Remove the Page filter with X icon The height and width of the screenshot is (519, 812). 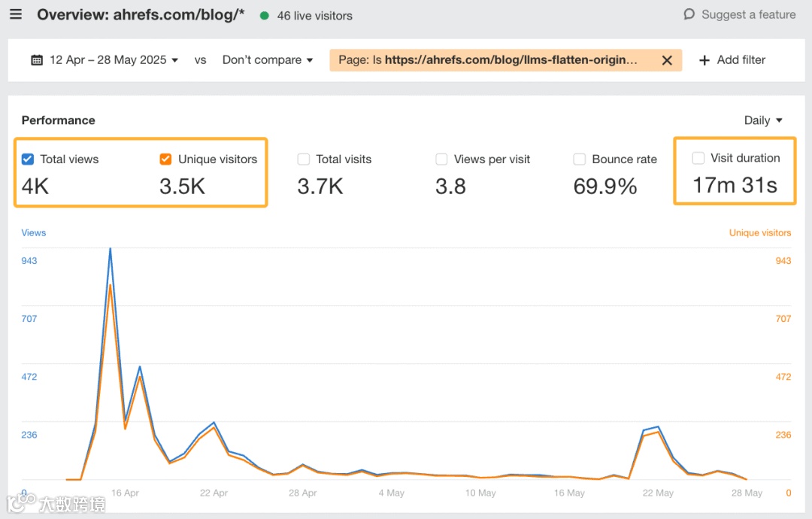point(667,60)
